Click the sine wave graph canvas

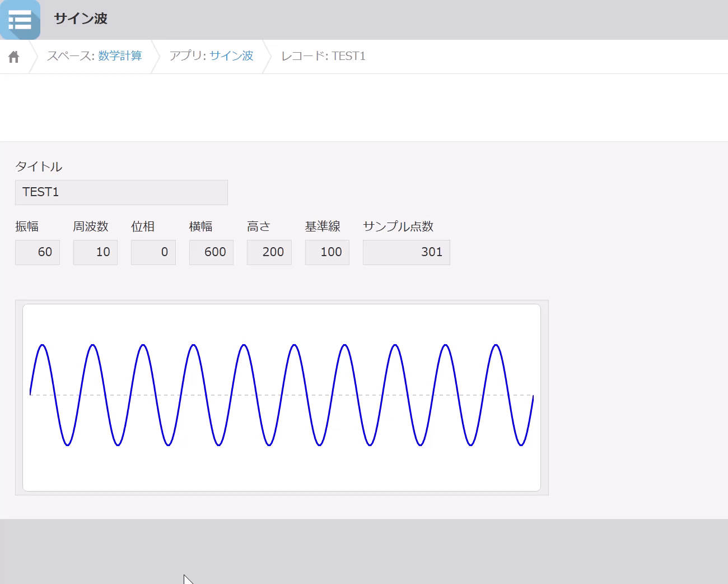[282, 398]
